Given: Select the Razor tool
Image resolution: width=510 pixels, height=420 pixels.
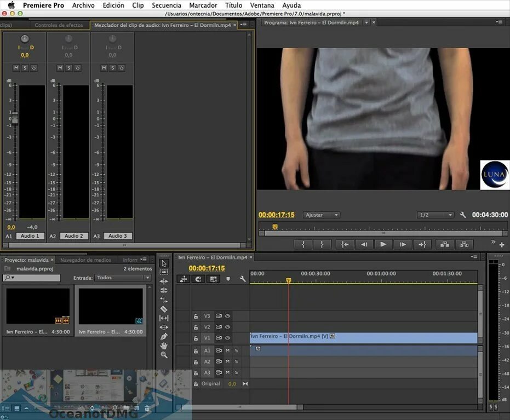Looking at the screenshot, I should (x=164, y=309).
